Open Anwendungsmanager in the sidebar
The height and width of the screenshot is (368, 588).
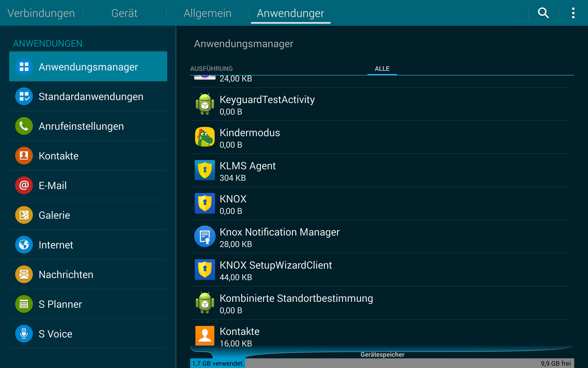point(88,67)
